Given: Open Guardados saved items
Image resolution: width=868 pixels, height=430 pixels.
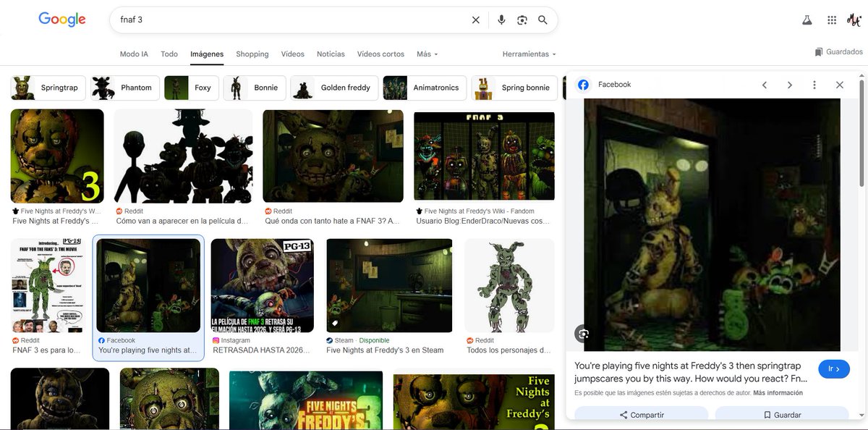Looking at the screenshot, I should 838,52.
